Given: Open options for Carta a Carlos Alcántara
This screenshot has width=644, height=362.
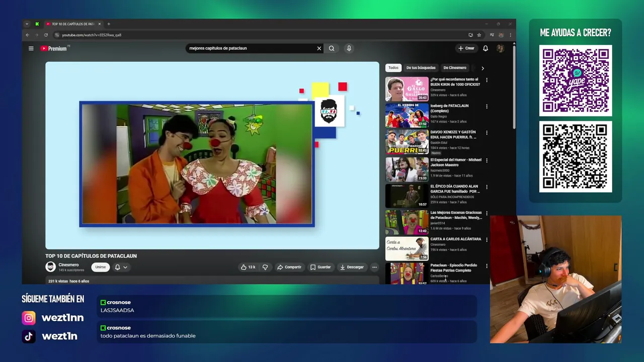Looking at the screenshot, I should coord(486,240).
